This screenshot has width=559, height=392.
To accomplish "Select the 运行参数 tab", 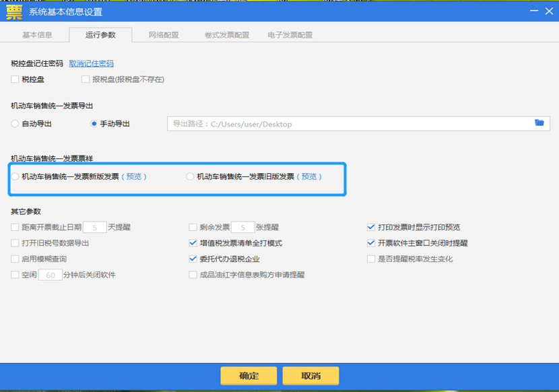I will 100,35.
